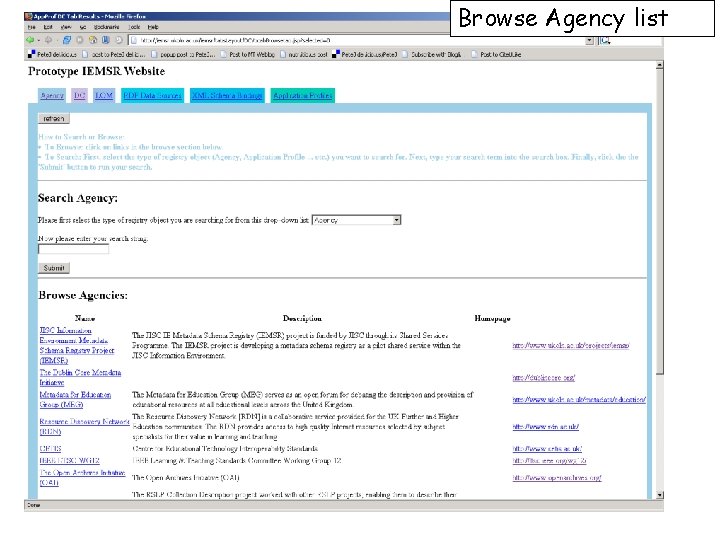This screenshot has width=720, height=540.
Task: Switch to the DC tab
Action: pos(79,96)
